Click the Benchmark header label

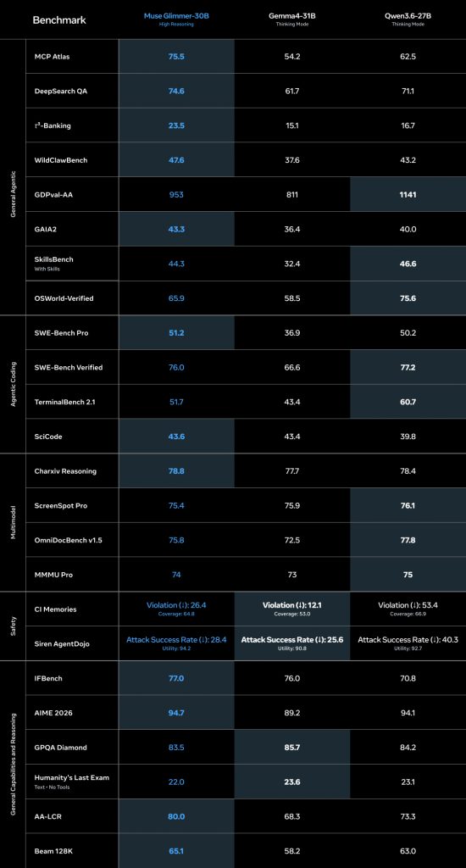(59, 20)
